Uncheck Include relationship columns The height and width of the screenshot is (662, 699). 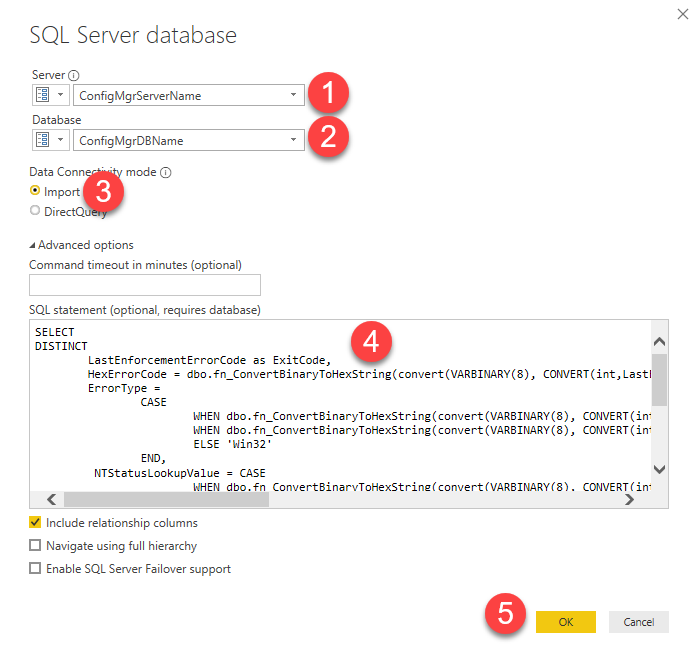[x=35, y=522]
